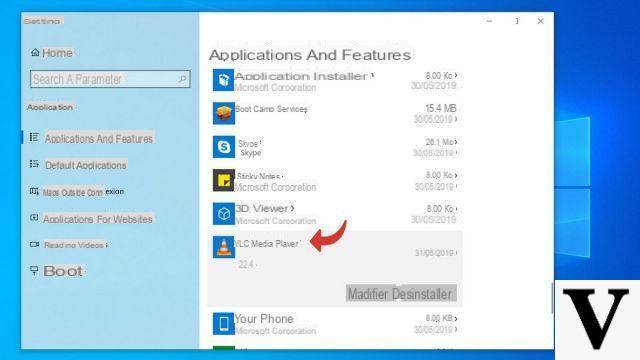
Task: Open Applications And Features section
Action: [99, 139]
